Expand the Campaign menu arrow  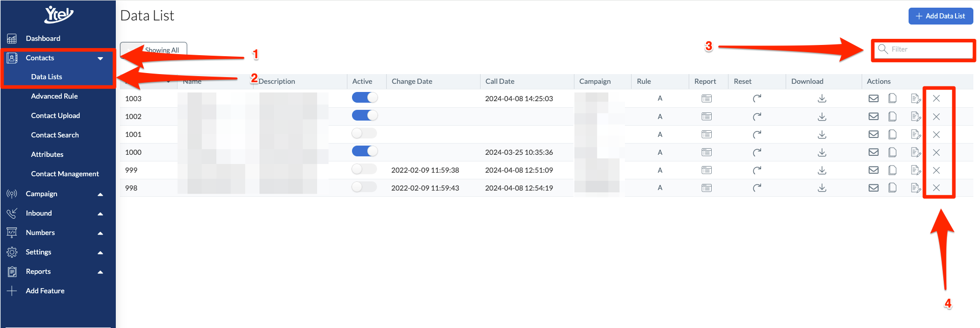[x=100, y=194]
